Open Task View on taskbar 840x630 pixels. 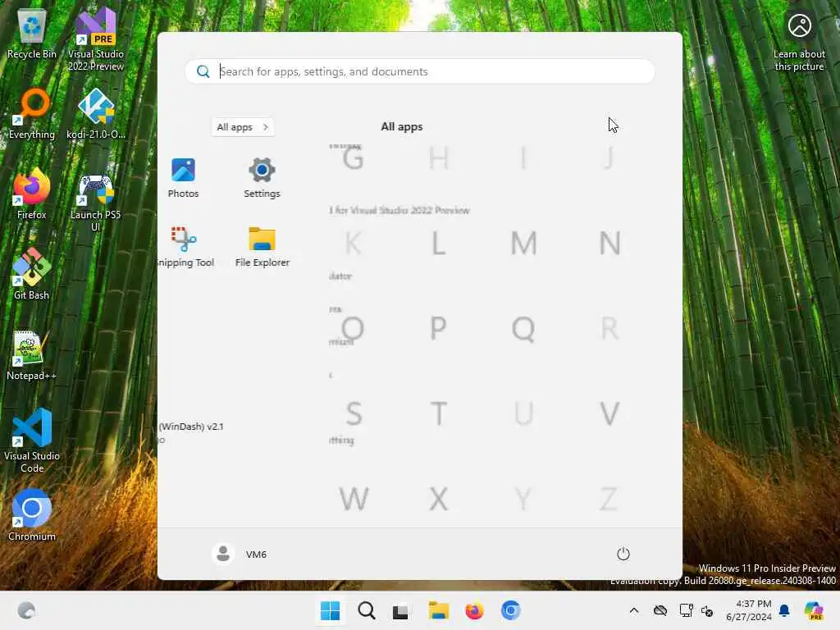[x=400, y=610]
